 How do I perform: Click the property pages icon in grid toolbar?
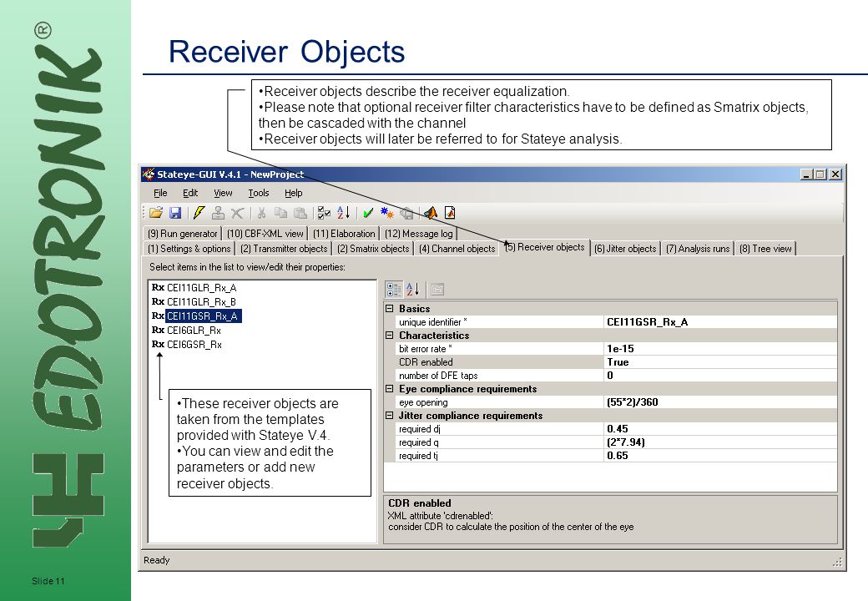coord(437,289)
